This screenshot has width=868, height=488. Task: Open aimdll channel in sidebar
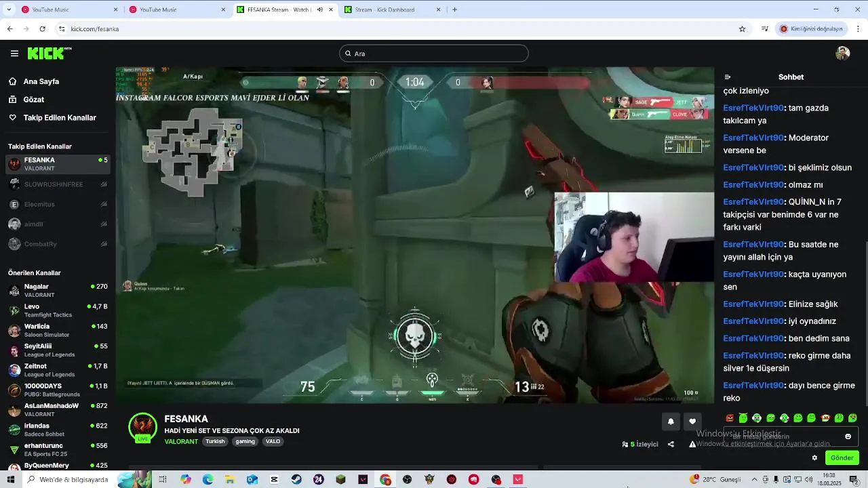58,224
